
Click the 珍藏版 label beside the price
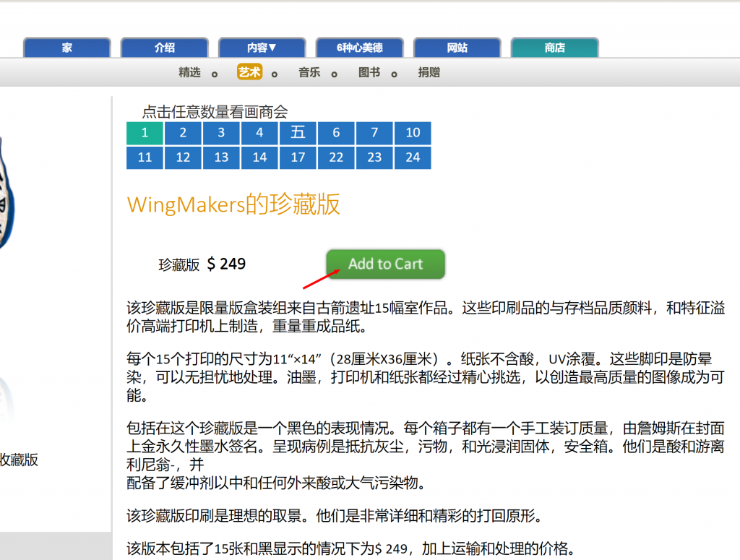tap(179, 264)
